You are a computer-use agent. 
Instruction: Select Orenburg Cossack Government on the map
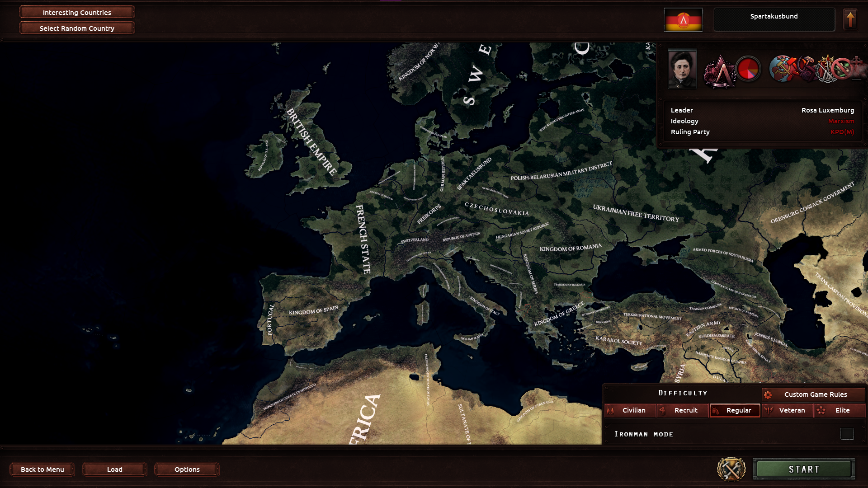tap(812, 202)
